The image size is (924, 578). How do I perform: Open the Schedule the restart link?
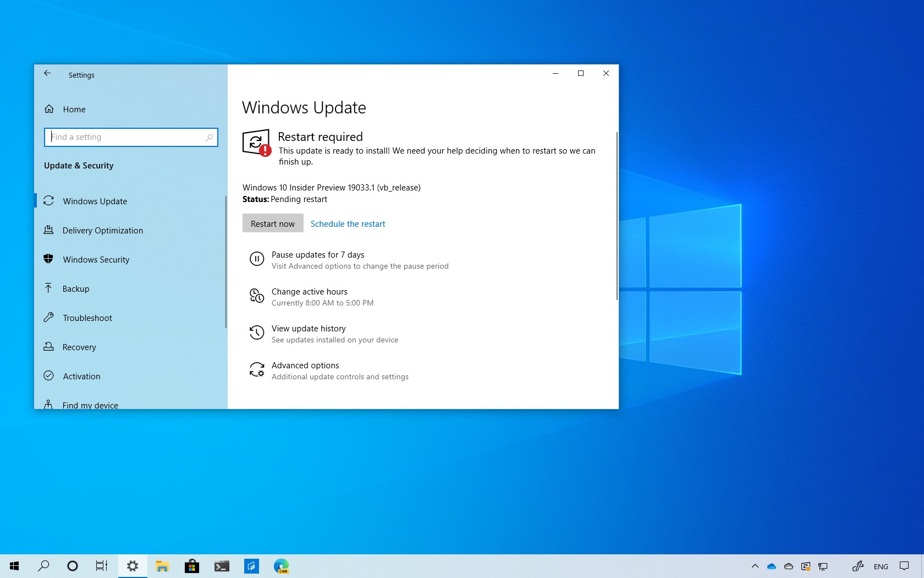point(348,223)
